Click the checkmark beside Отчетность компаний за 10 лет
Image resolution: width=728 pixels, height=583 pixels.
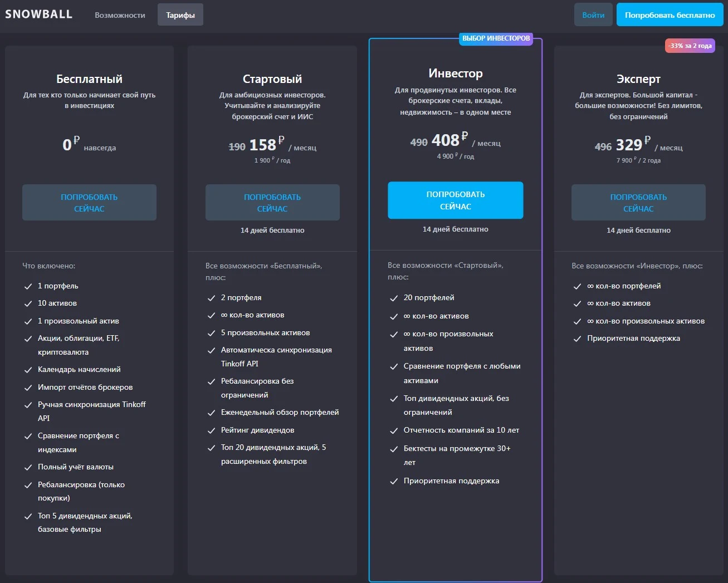point(394,430)
